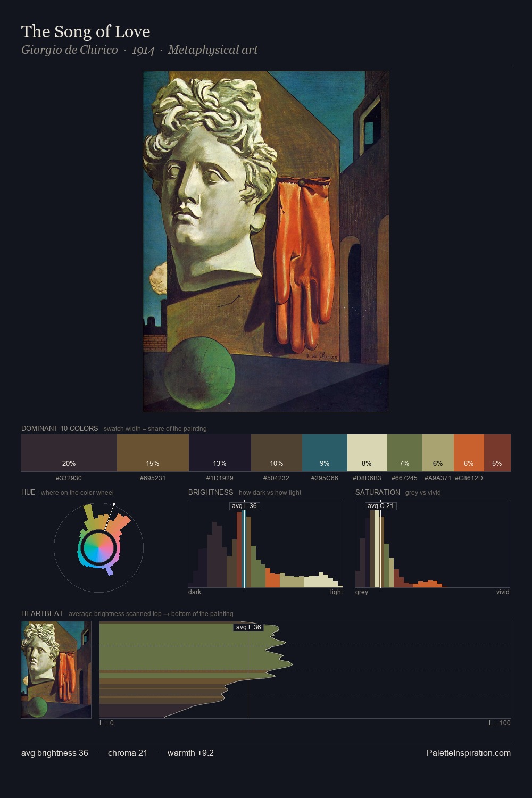Click the 'dark' axis label
This screenshot has height=798, width=532.
tap(195, 592)
